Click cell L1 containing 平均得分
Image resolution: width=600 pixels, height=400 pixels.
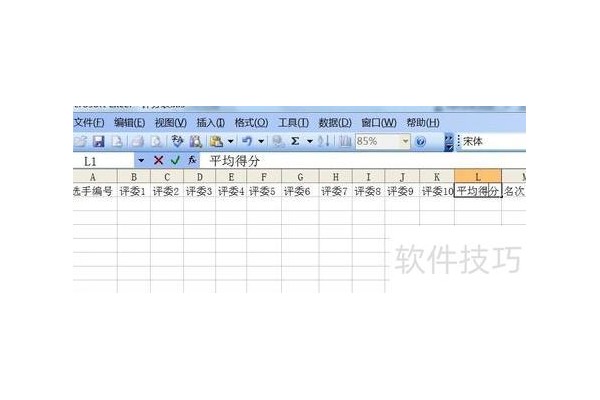pyautogui.click(x=478, y=191)
